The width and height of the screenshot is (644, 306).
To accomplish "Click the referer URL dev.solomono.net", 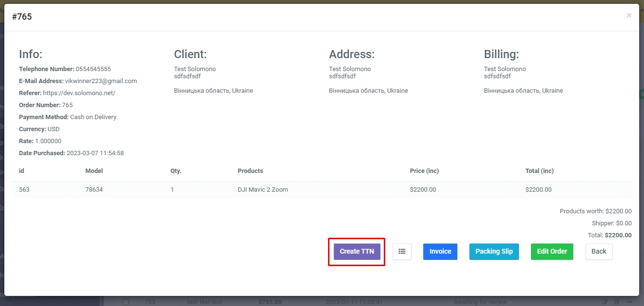I will [x=79, y=93].
